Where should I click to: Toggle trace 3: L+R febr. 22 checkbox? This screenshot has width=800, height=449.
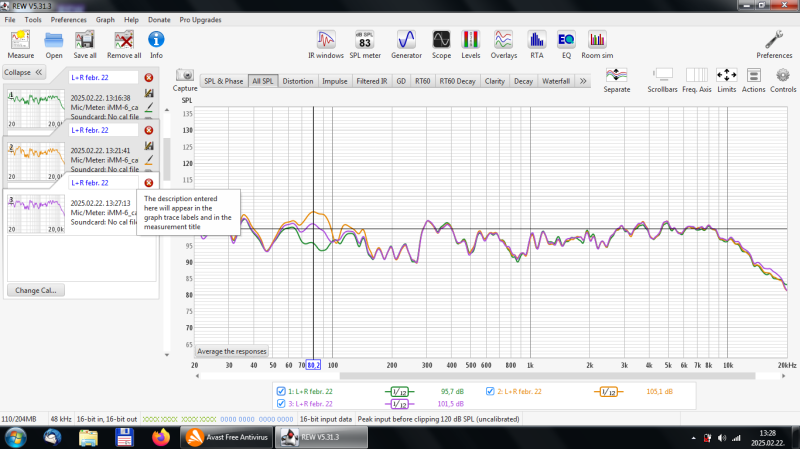pos(281,404)
